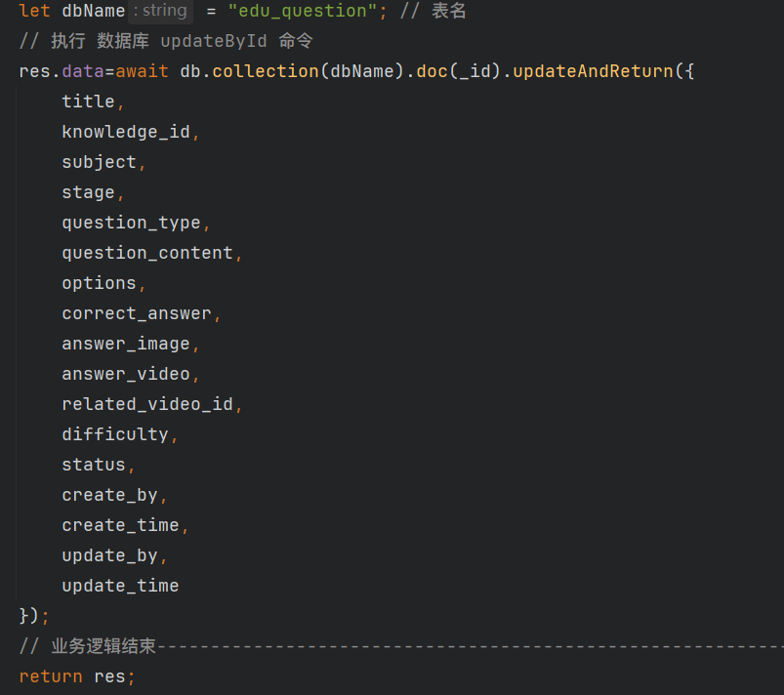784x695 pixels.
Task: Click the ": string" inlay type hint
Action: tap(160, 12)
